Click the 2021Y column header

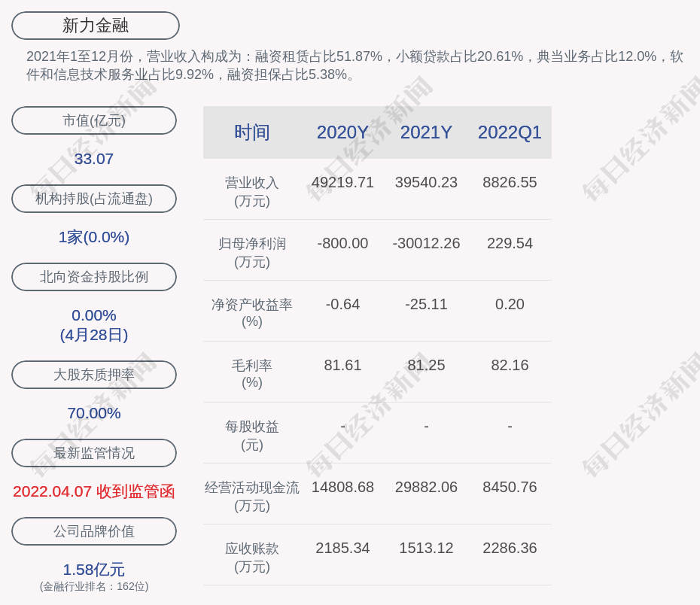pyautogui.click(x=426, y=132)
